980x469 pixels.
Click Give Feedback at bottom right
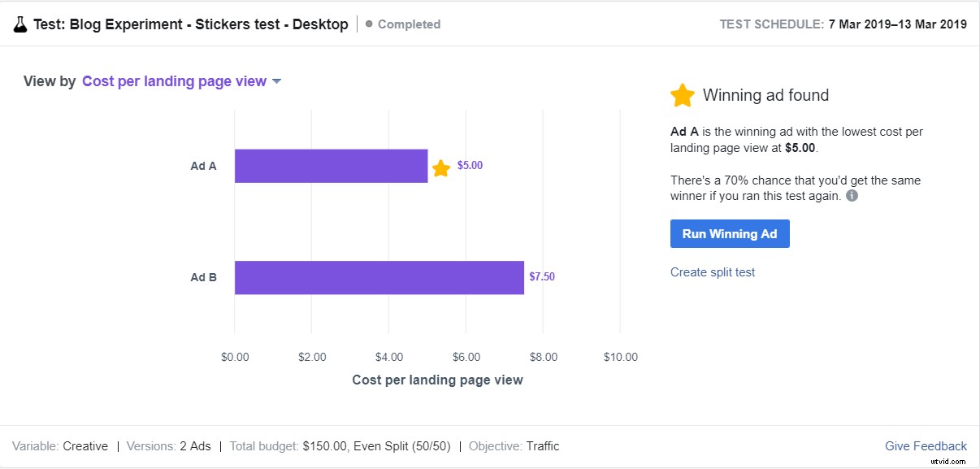[925, 445]
